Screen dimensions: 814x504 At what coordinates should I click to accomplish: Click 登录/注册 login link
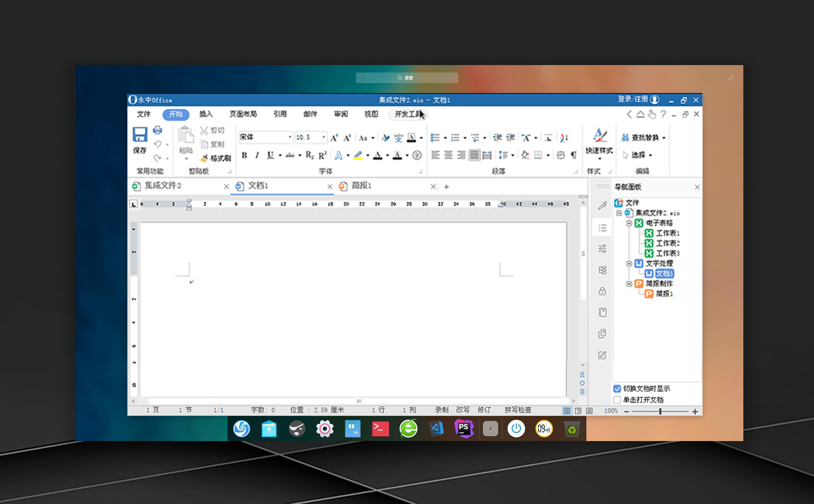(x=633, y=100)
